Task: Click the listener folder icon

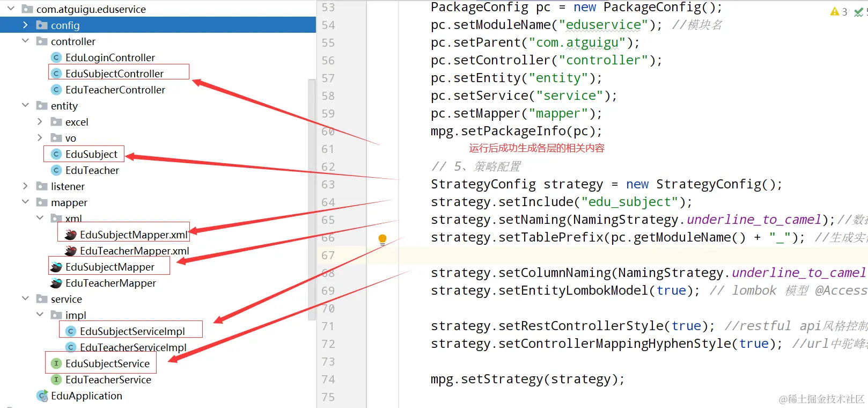Action: 42,186
